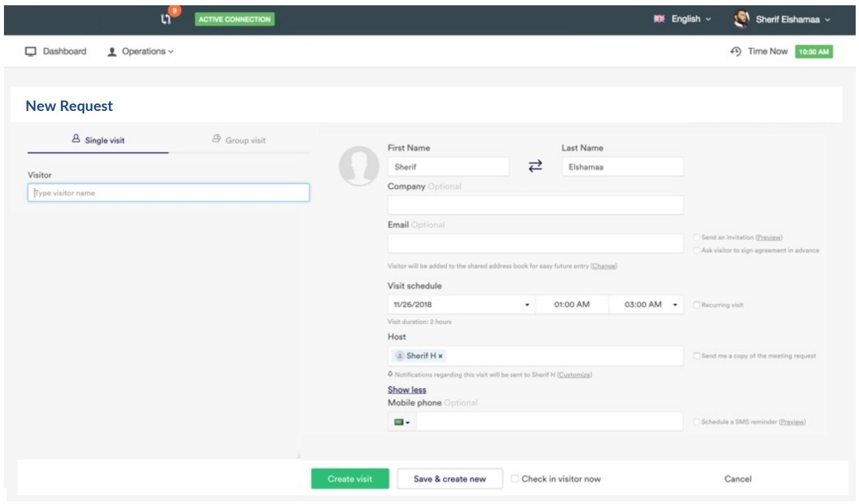Expand the Operations menu
This screenshot has height=504, width=859.
141,52
